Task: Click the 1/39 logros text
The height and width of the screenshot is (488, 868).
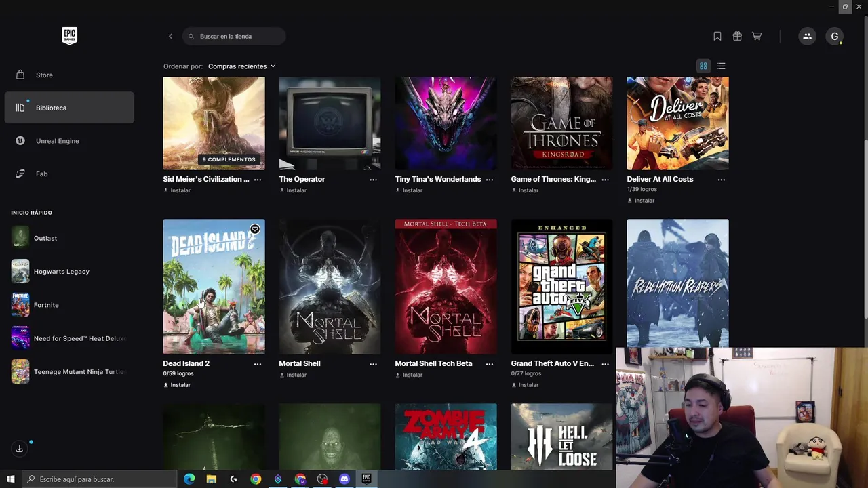Action: [x=642, y=189]
